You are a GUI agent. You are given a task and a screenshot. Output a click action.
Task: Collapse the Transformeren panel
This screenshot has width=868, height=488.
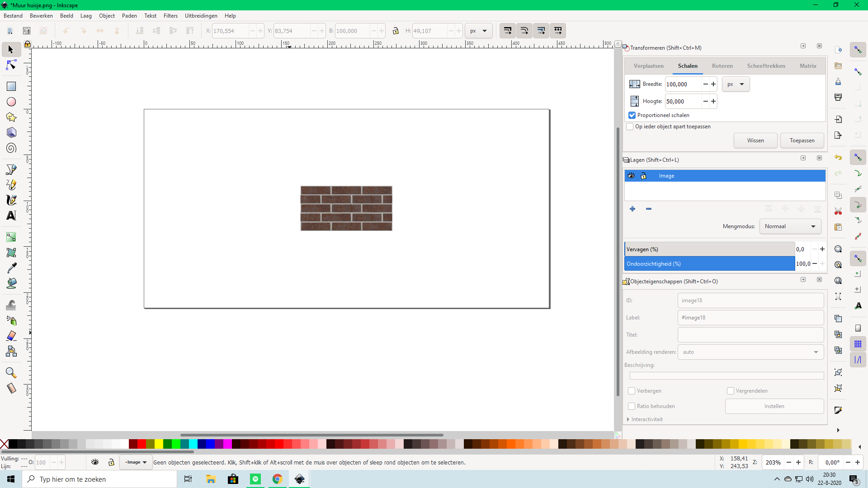coord(803,46)
